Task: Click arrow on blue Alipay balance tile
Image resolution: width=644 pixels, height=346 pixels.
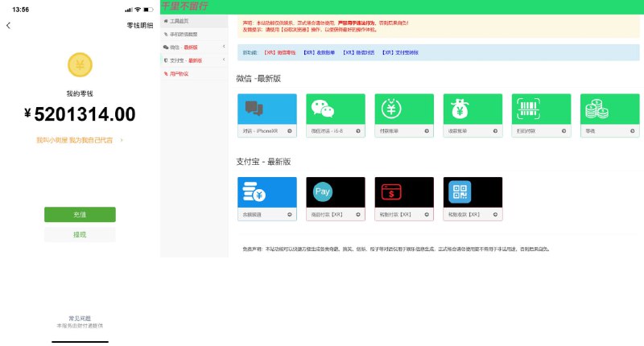Action: point(290,214)
